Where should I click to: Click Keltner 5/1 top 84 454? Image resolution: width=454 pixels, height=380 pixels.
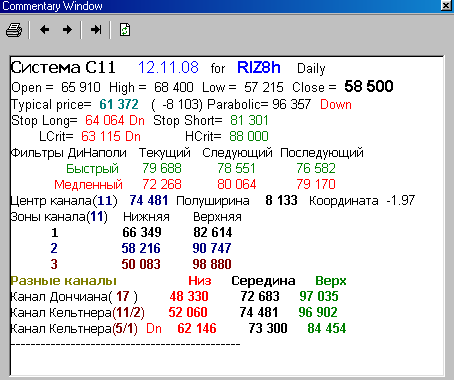[x=327, y=328]
